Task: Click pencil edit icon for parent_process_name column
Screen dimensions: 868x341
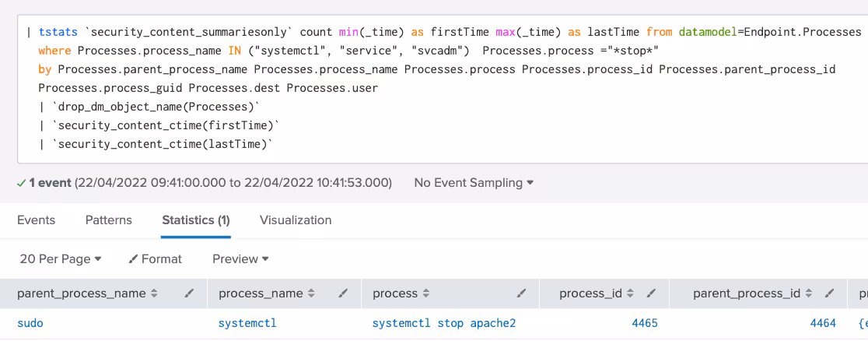Action: point(190,294)
